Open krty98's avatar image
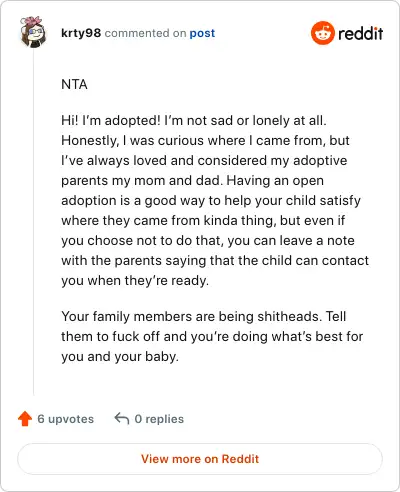The width and height of the screenshot is (400, 492). click(33, 32)
